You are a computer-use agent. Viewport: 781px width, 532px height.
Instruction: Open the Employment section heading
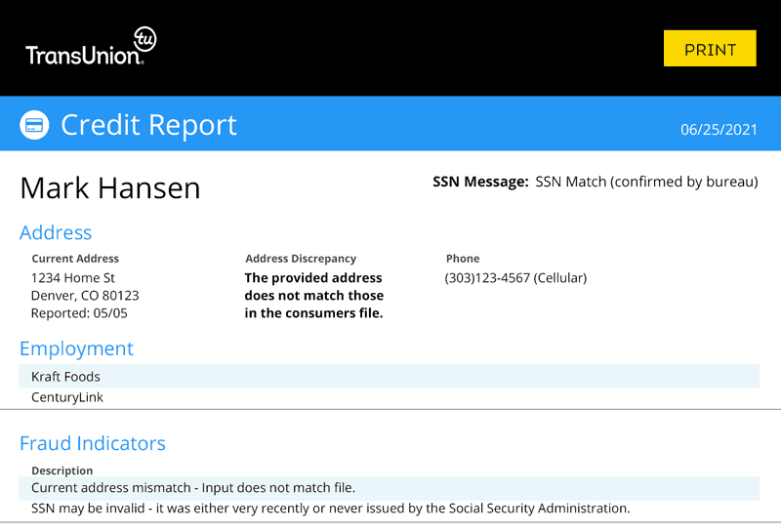76,348
